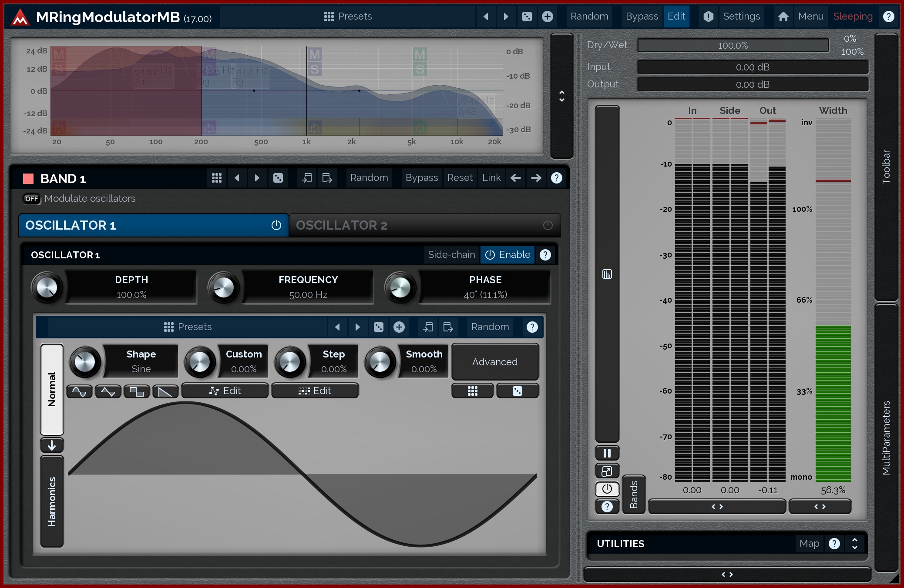The width and height of the screenshot is (904, 588).
Task: Toggle Modulate oscillators OFF switch
Action: coord(31,199)
